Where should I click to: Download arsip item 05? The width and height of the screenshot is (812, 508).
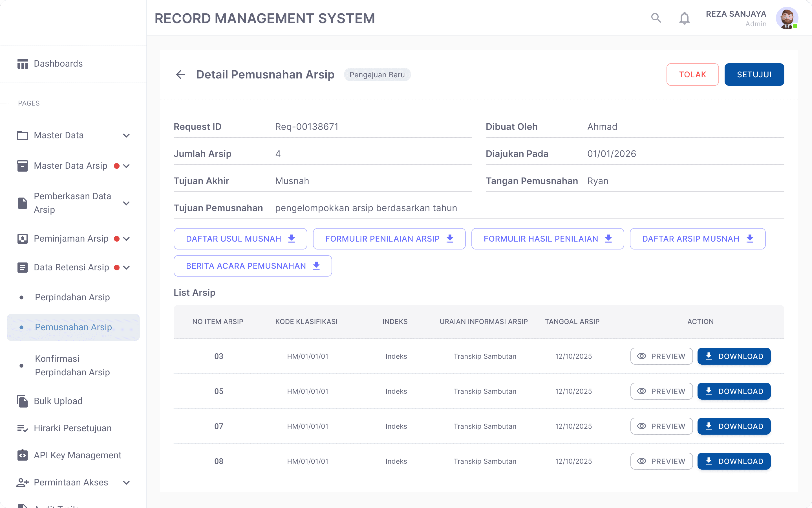[734, 391]
